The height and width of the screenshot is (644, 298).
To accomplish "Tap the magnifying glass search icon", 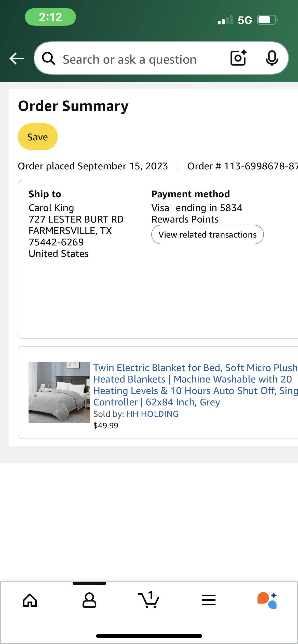I will (48, 58).
